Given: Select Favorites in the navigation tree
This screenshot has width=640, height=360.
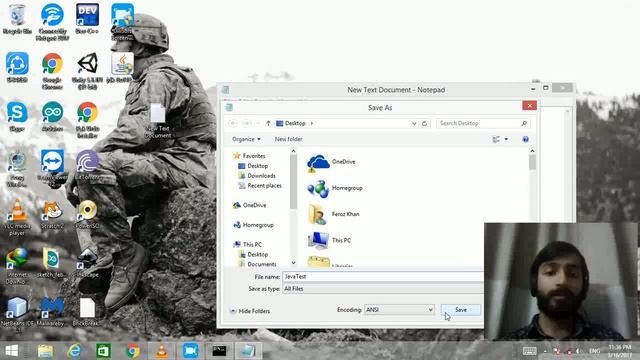Looking at the screenshot, I should coord(249,156).
